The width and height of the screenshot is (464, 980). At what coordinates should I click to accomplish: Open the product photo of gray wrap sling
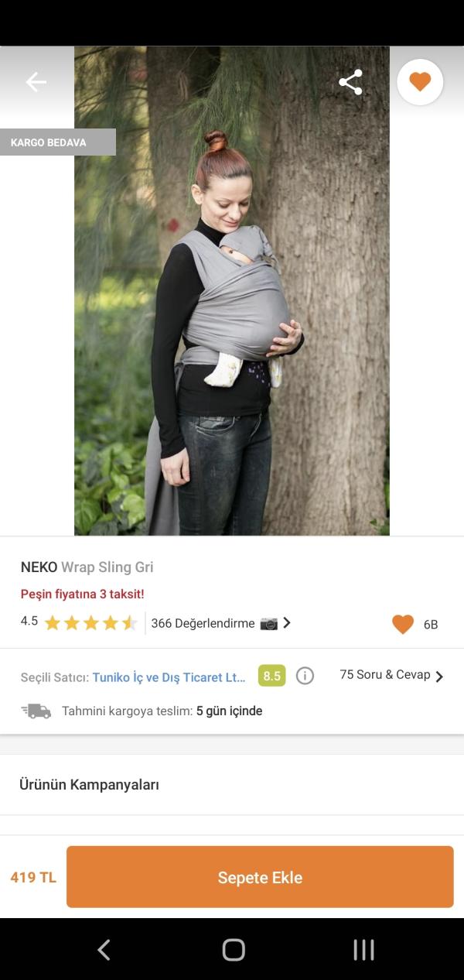232,290
